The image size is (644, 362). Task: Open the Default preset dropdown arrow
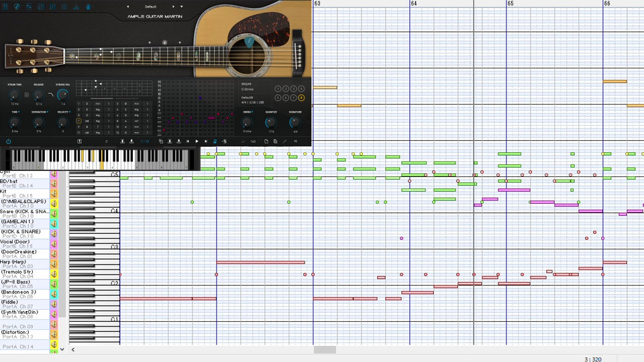(x=182, y=7)
